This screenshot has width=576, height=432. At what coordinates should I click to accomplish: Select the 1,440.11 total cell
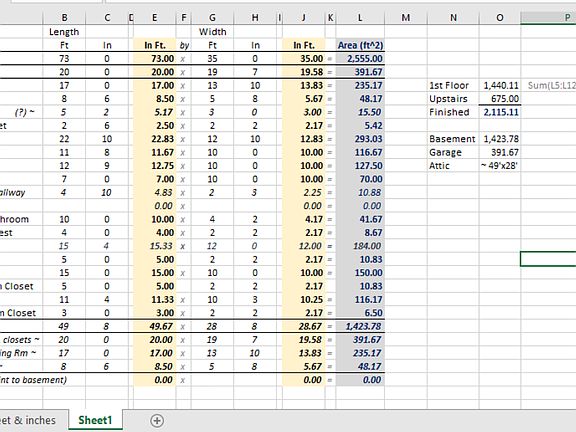[500, 86]
